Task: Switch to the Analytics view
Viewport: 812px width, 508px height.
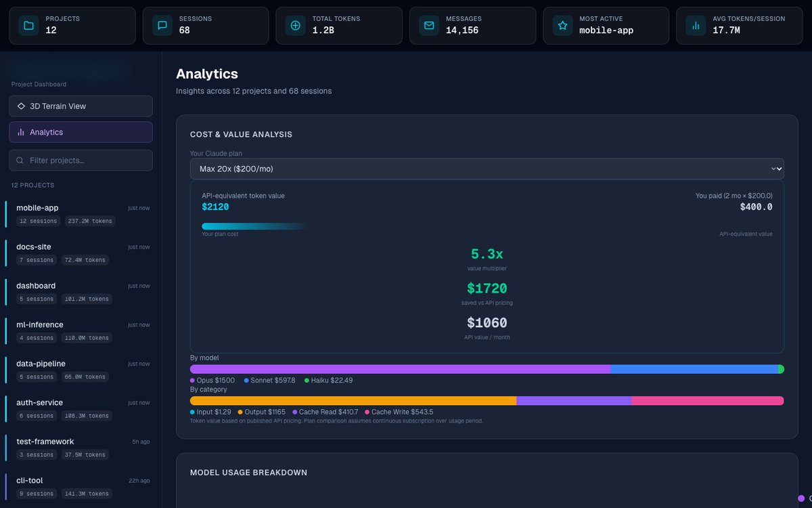Action: [x=81, y=132]
